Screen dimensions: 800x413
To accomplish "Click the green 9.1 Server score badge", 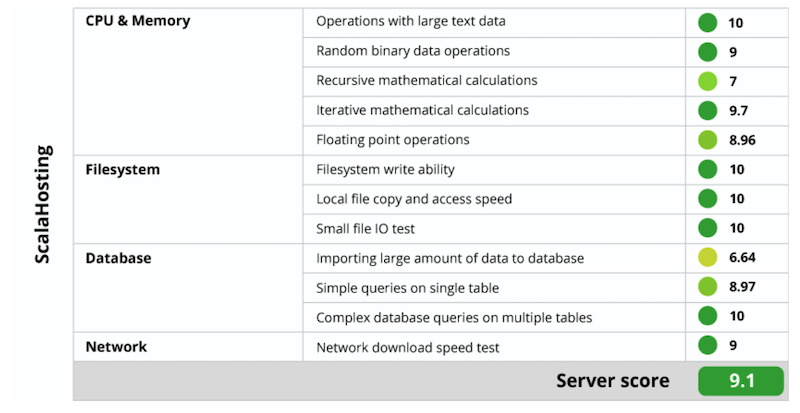I will 740,381.
